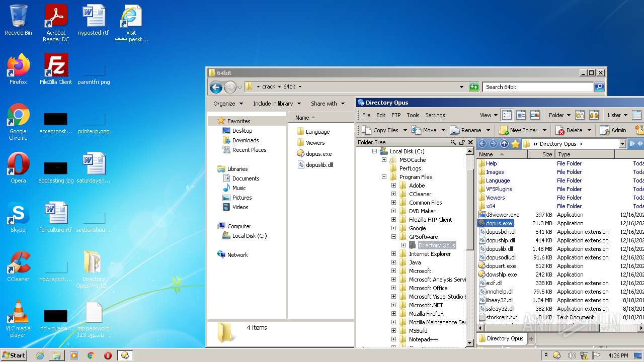Open the FTP menu

click(x=396, y=115)
